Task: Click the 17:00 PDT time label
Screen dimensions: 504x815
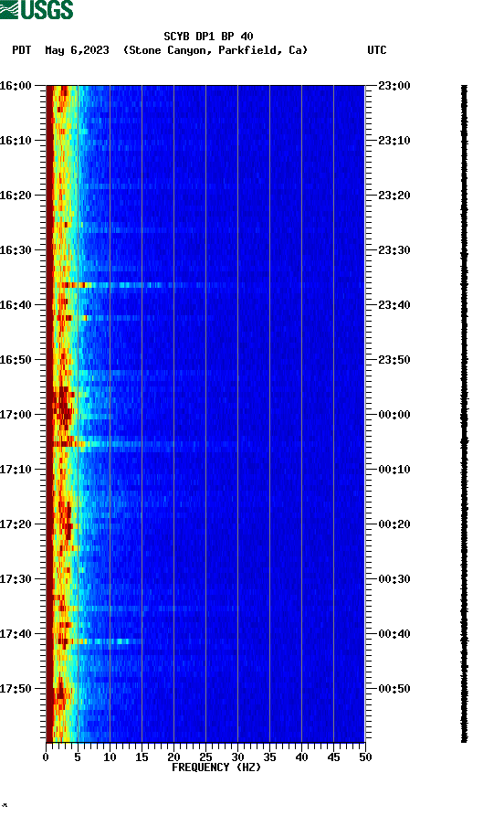Action: (16, 415)
